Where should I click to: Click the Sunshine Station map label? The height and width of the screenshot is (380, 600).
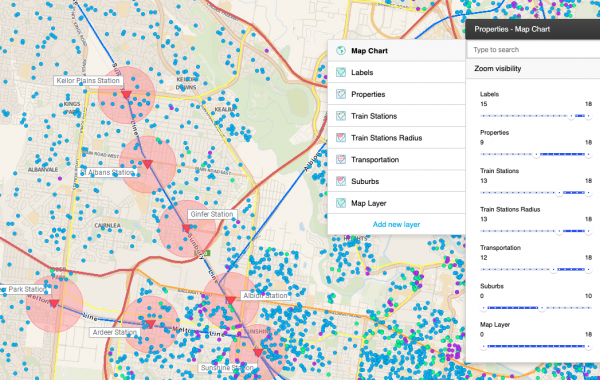[x=227, y=368]
